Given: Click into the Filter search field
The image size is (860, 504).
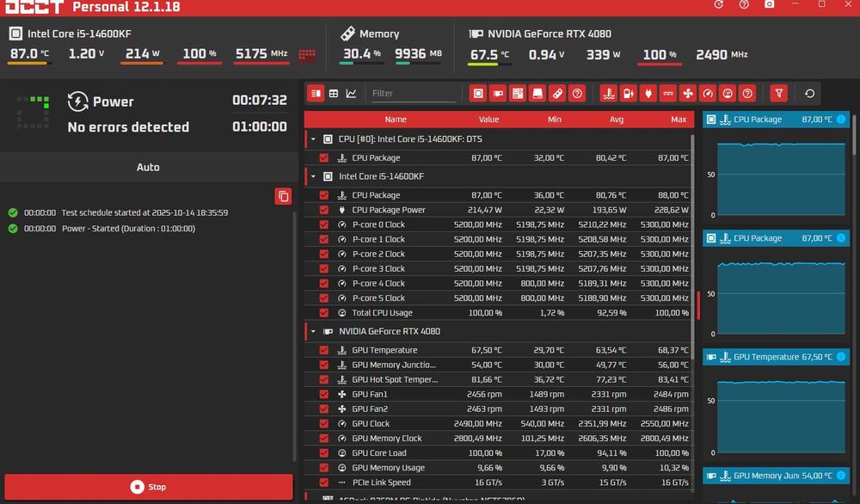Looking at the screenshot, I should 413,93.
